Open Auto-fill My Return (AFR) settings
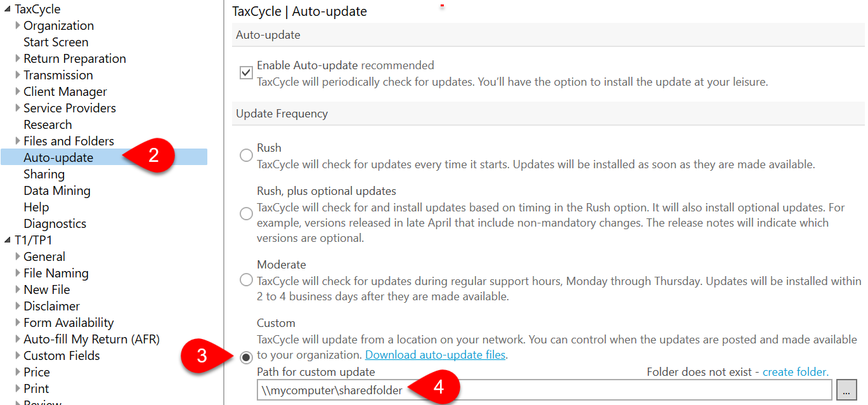The width and height of the screenshot is (868, 405). click(x=91, y=339)
